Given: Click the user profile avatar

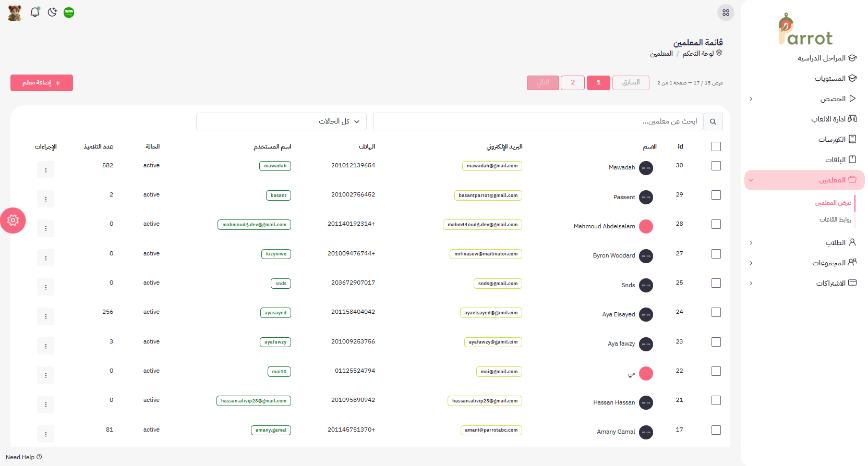Looking at the screenshot, I should pyautogui.click(x=15, y=13).
